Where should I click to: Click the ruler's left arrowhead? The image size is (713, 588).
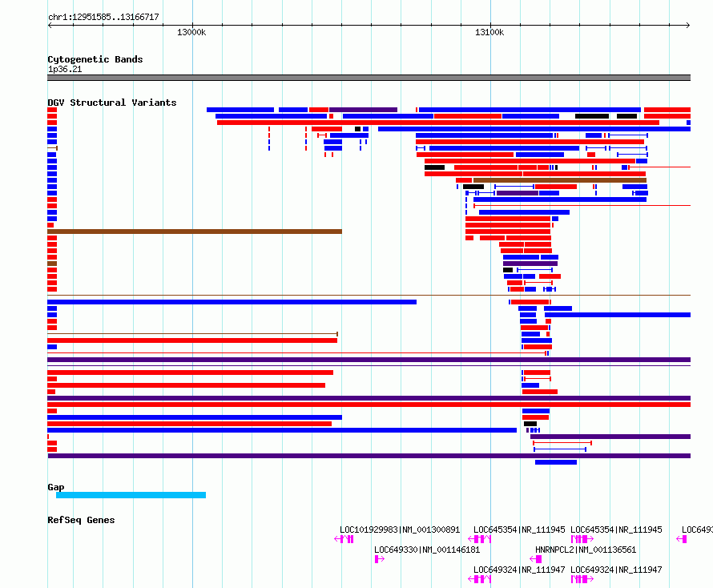pos(50,25)
